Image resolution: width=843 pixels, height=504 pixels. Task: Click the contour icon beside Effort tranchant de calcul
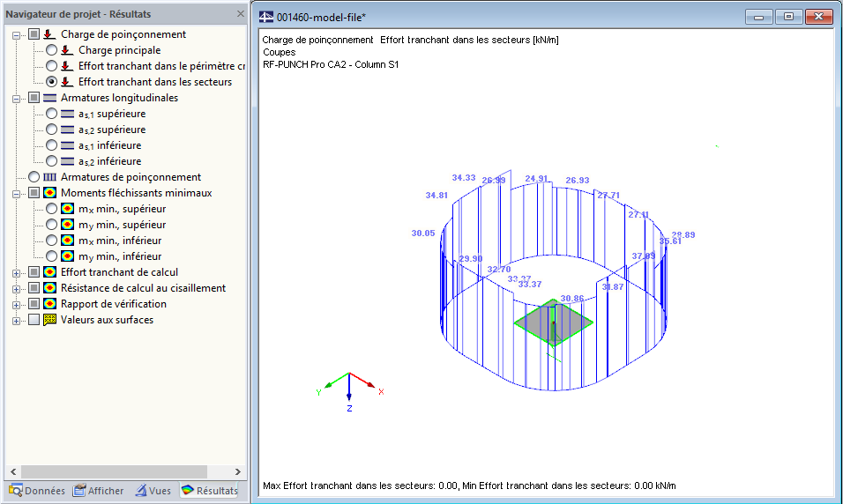[x=49, y=272]
